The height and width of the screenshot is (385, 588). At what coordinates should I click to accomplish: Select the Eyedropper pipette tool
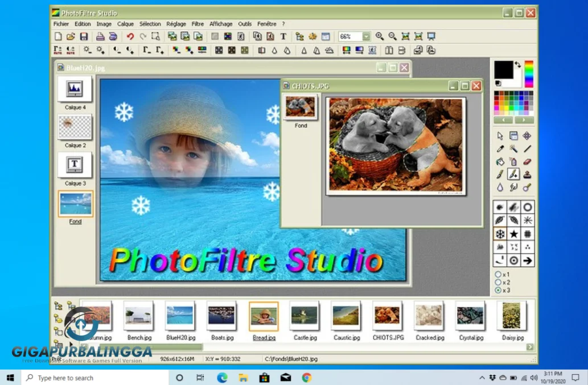pyautogui.click(x=500, y=148)
